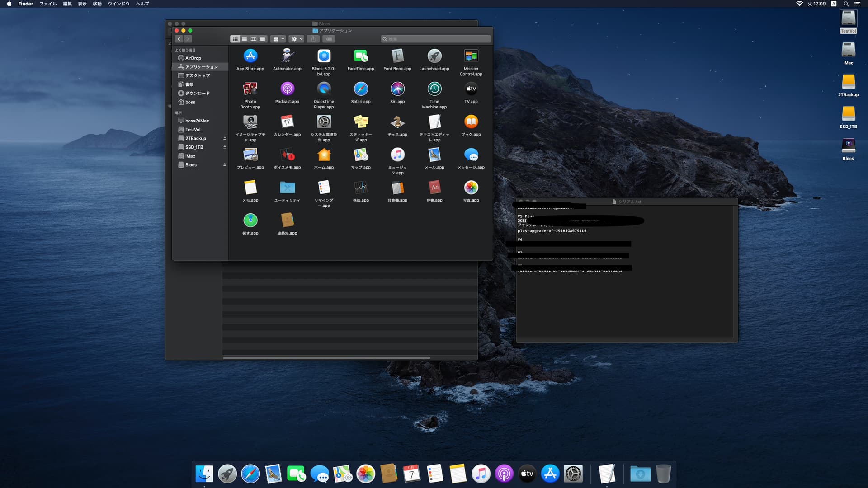Launch Time Machine.app from Finder

(434, 89)
